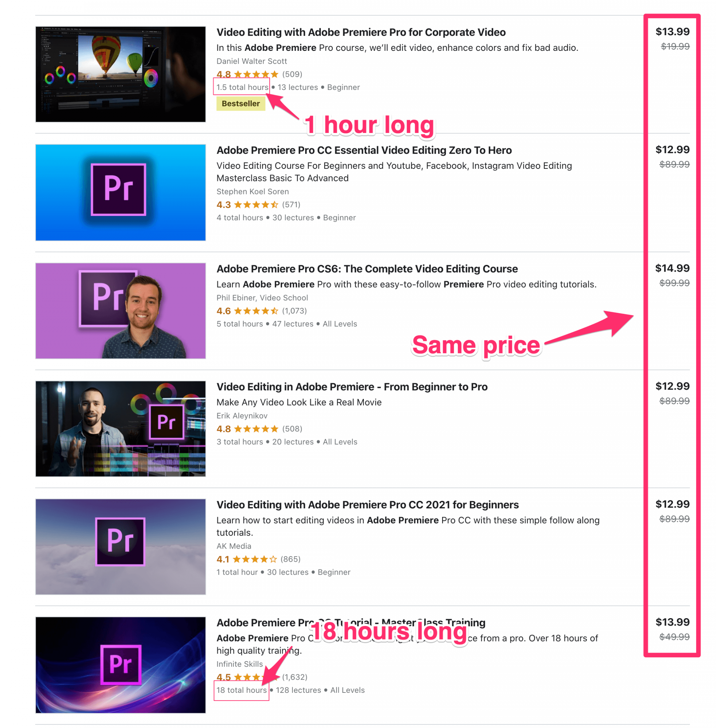Screen dimensions: 716x728
Task: Click the Pr logo on the Zero To Hero thumbnail
Action: click(120, 191)
